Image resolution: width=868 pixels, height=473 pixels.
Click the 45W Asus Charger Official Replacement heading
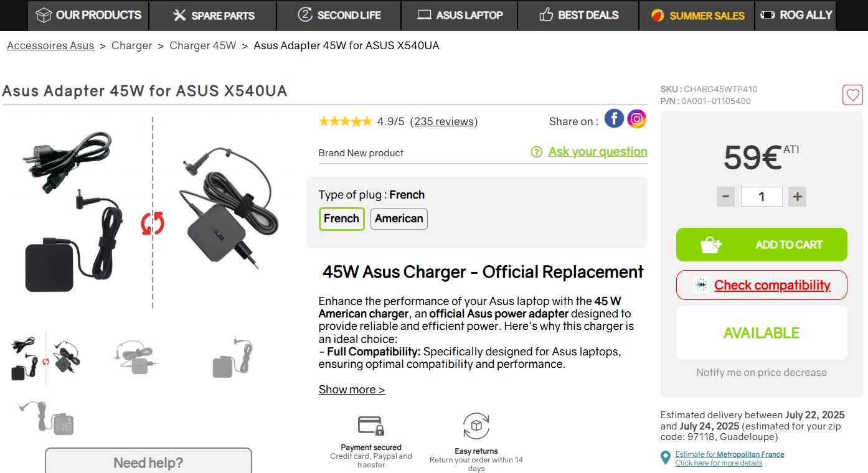pos(483,272)
